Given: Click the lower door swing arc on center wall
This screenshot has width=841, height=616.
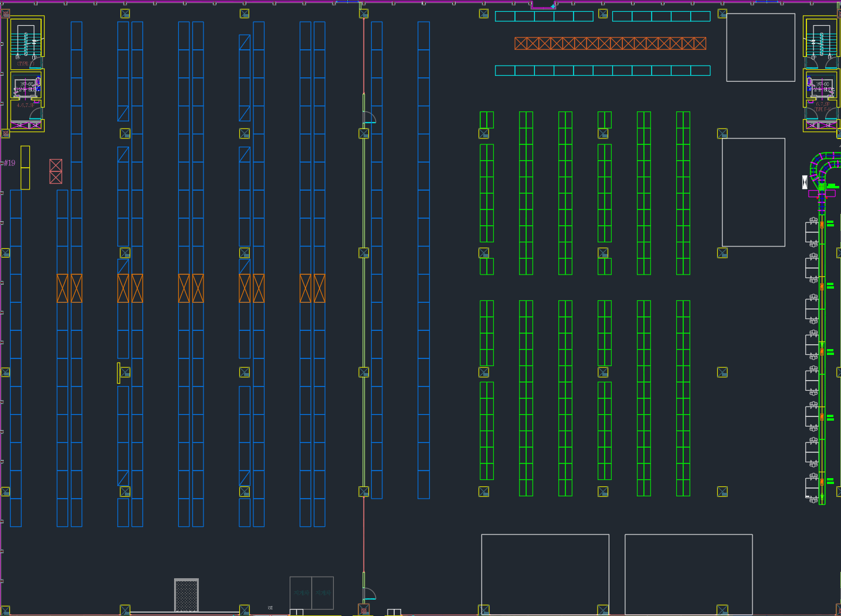Looking at the screenshot, I should 369,593.
